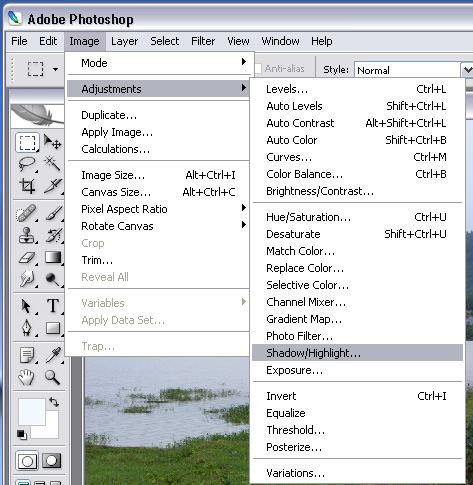This screenshot has width=473, height=485.
Task: Open the Style dropdown showing Normal
Action: (x=468, y=70)
